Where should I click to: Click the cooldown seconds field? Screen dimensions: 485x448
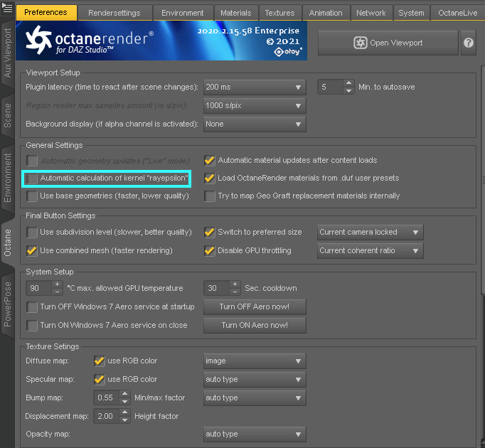[216, 288]
